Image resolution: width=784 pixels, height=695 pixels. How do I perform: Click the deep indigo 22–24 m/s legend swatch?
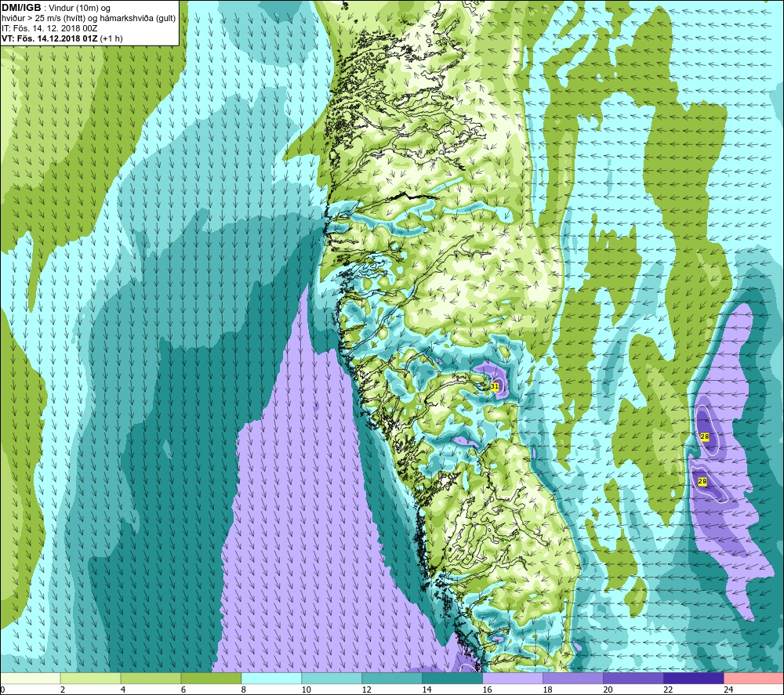tap(694, 679)
